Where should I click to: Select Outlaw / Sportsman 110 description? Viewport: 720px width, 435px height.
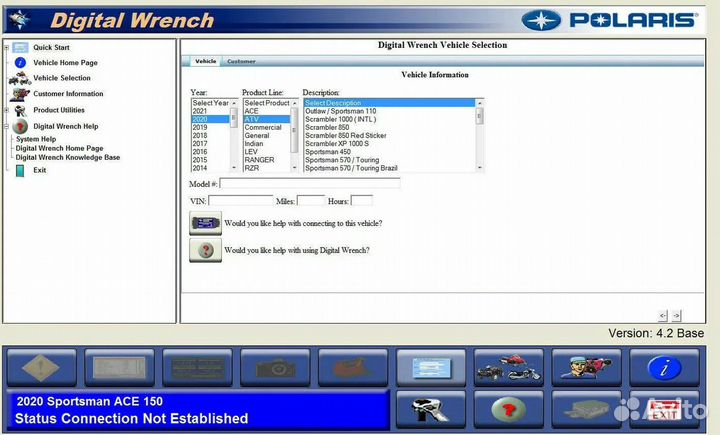tap(389, 111)
